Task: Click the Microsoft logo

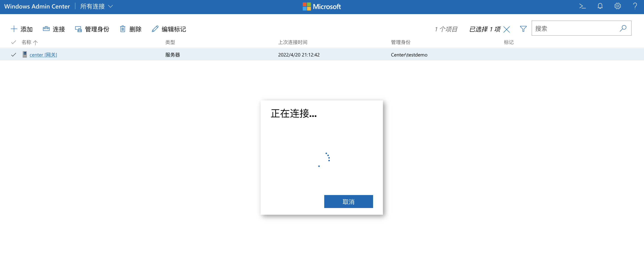Action: pos(322,6)
